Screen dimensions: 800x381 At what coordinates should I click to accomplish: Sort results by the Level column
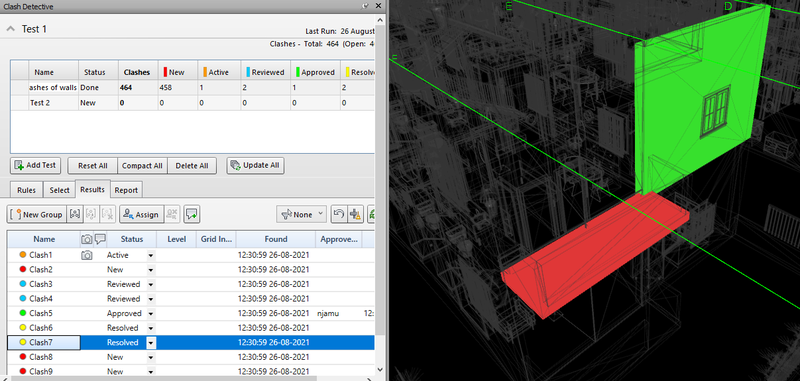coord(176,239)
